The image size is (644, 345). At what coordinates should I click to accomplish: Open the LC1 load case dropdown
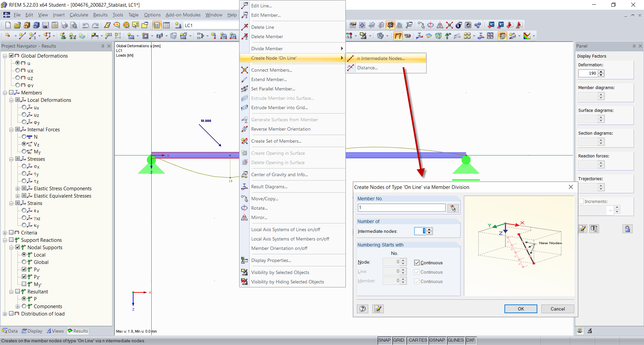point(211,25)
